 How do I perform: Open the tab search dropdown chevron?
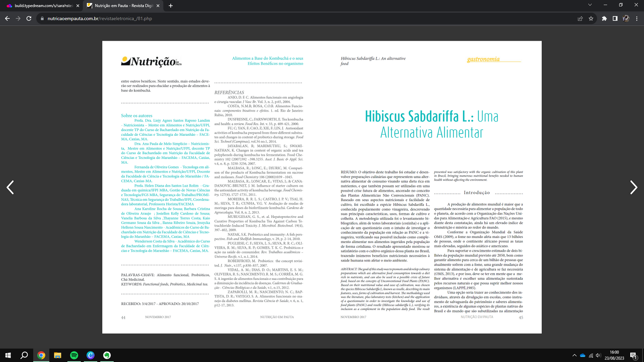click(x=590, y=5)
